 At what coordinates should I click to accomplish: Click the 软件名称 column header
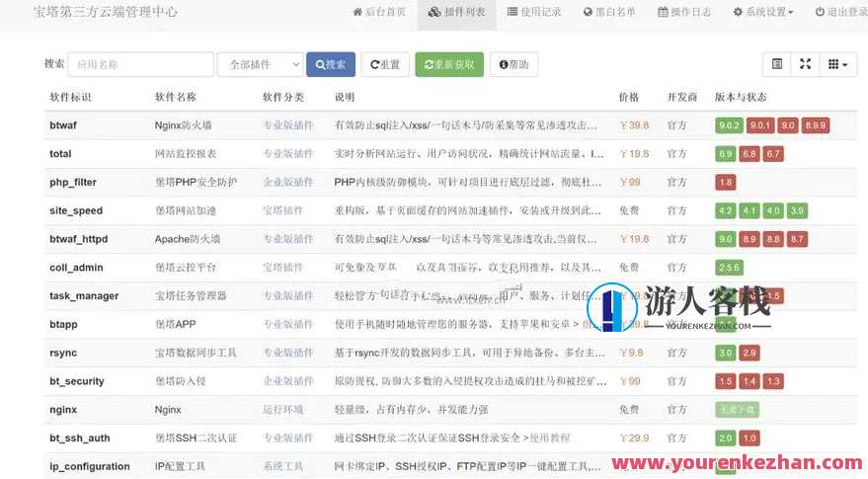click(x=176, y=97)
